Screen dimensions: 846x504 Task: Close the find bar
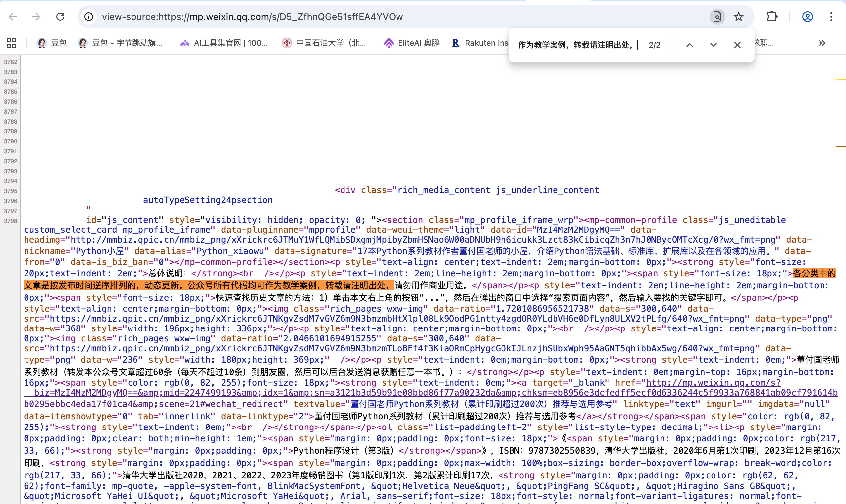[737, 45]
